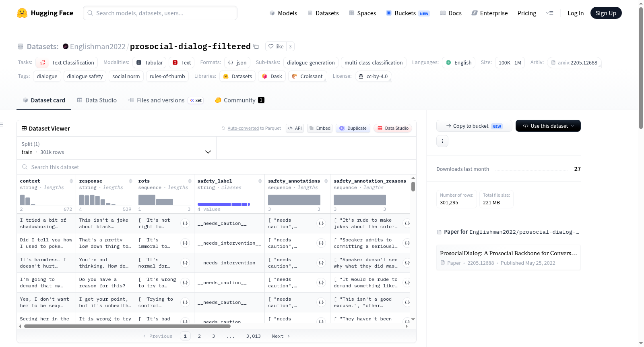644x347 pixels.
Task: Open Datasets in the top navigation
Action: pos(323,13)
